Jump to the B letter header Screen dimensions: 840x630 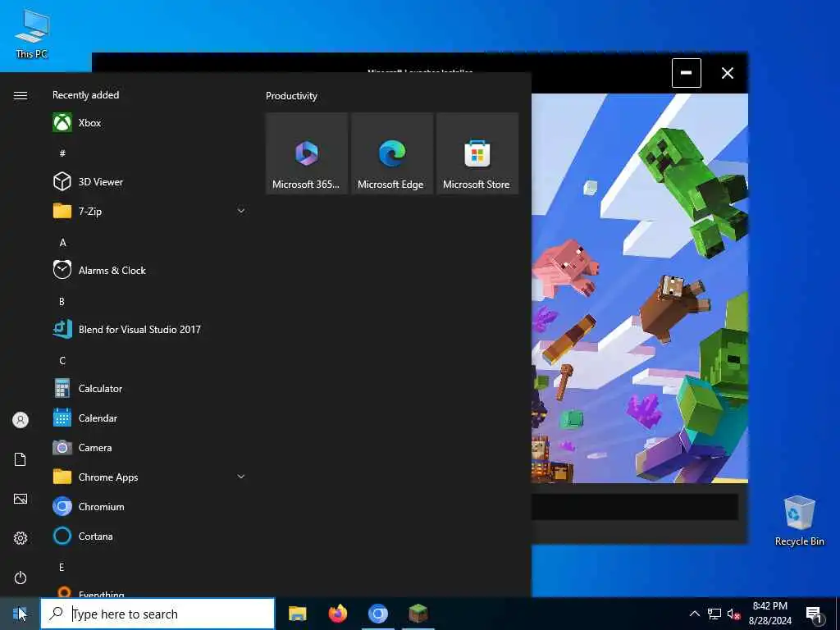pyautogui.click(x=62, y=301)
